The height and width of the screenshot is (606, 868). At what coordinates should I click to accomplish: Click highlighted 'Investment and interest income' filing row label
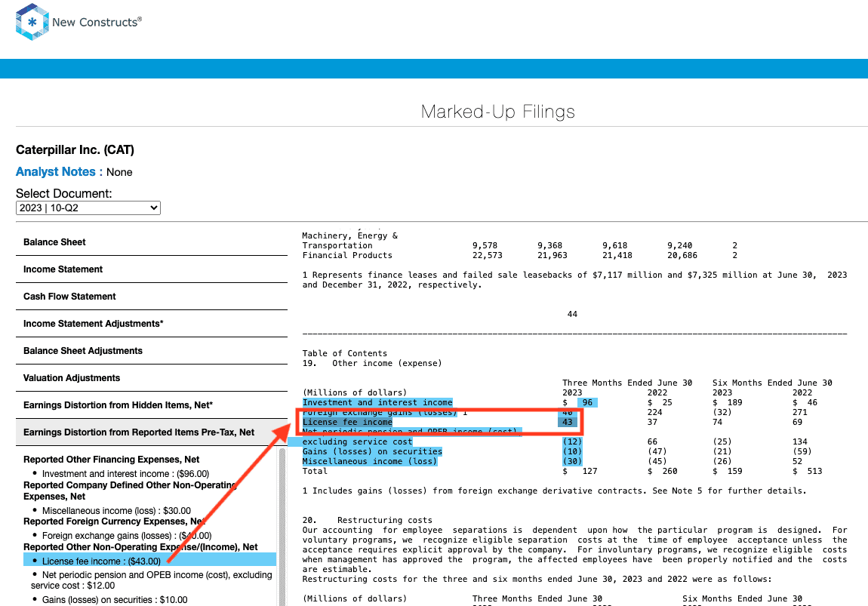tap(377, 403)
